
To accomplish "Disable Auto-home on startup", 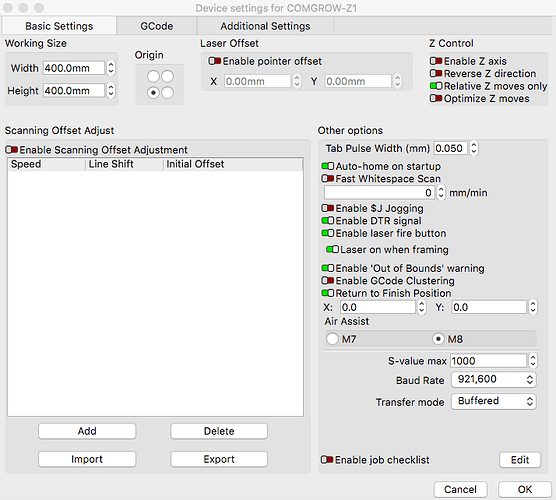I will click(328, 166).
